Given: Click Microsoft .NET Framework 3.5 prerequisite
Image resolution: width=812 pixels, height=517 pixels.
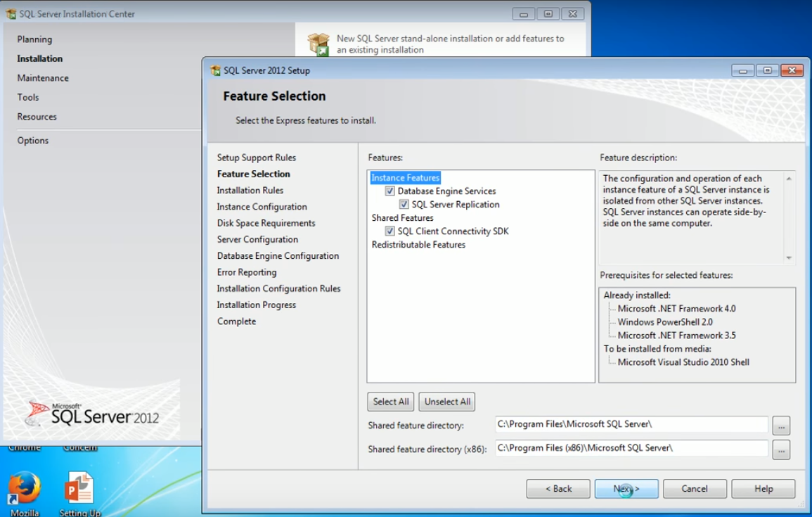Looking at the screenshot, I should (676, 336).
